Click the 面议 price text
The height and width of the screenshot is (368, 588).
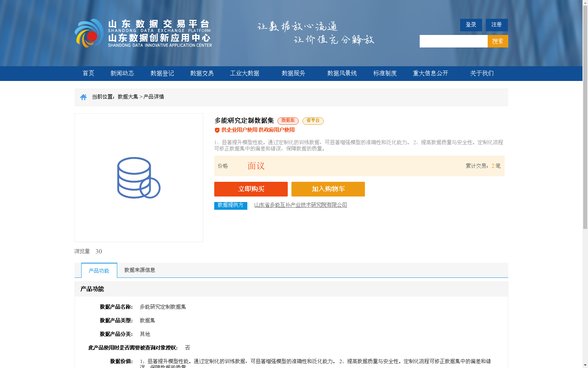pyautogui.click(x=256, y=166)
